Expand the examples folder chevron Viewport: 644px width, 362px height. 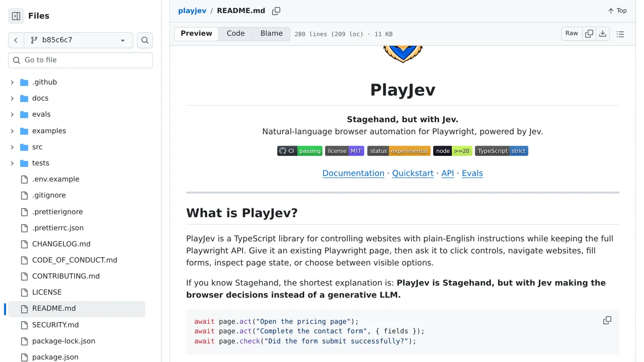tap(12, 131)
